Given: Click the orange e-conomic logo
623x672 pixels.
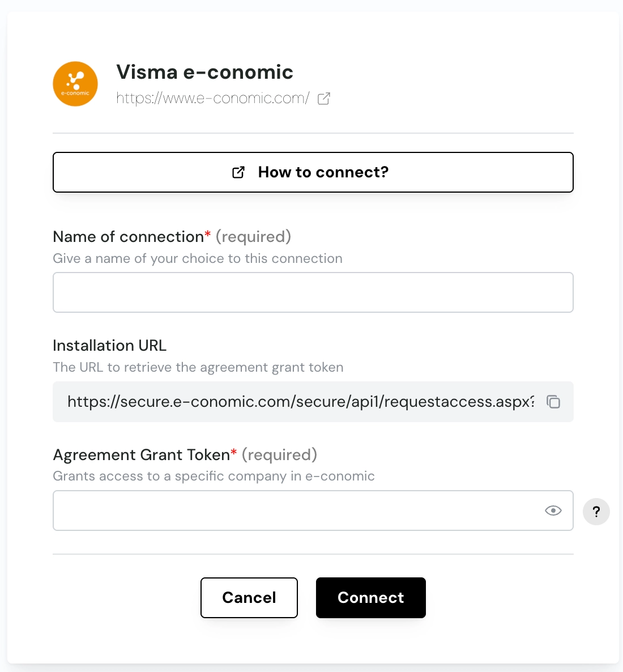Looking at the screenshot, I should [x=75, y=84].
